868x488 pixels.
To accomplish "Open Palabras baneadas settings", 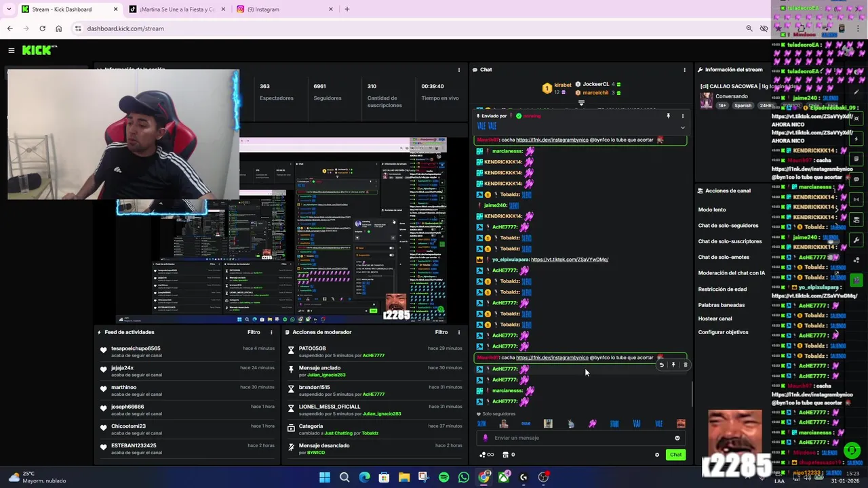I will point(722,305).
